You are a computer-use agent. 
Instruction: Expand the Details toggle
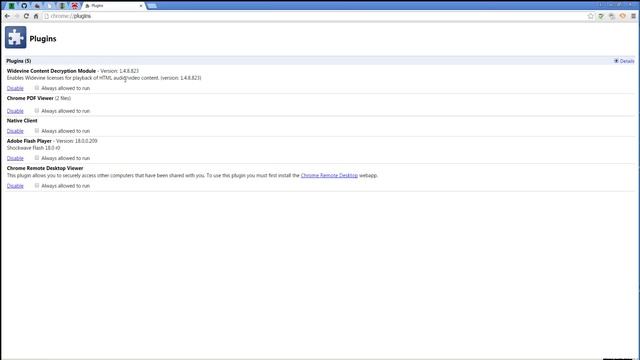coord(624,61)
